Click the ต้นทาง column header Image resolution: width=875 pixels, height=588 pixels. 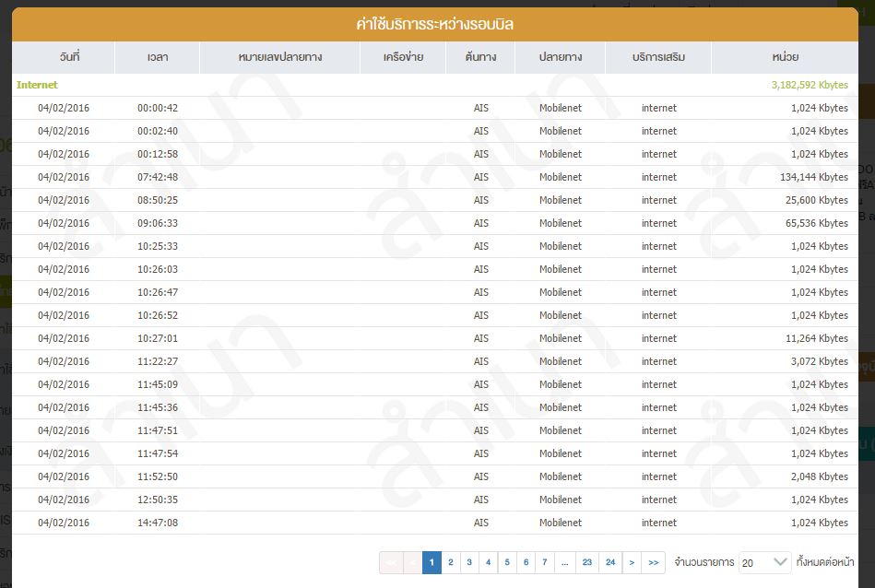480,57
